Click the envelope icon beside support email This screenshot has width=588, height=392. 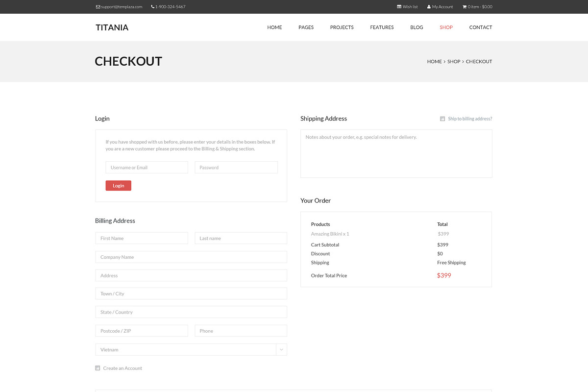click(x=98, y=7)
